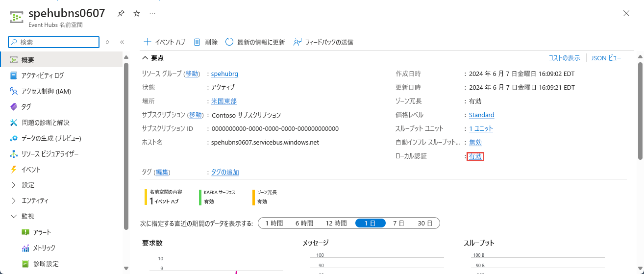Click the 検索 box in sidebar
Screen dimensions: 644x274
point(54,43)
